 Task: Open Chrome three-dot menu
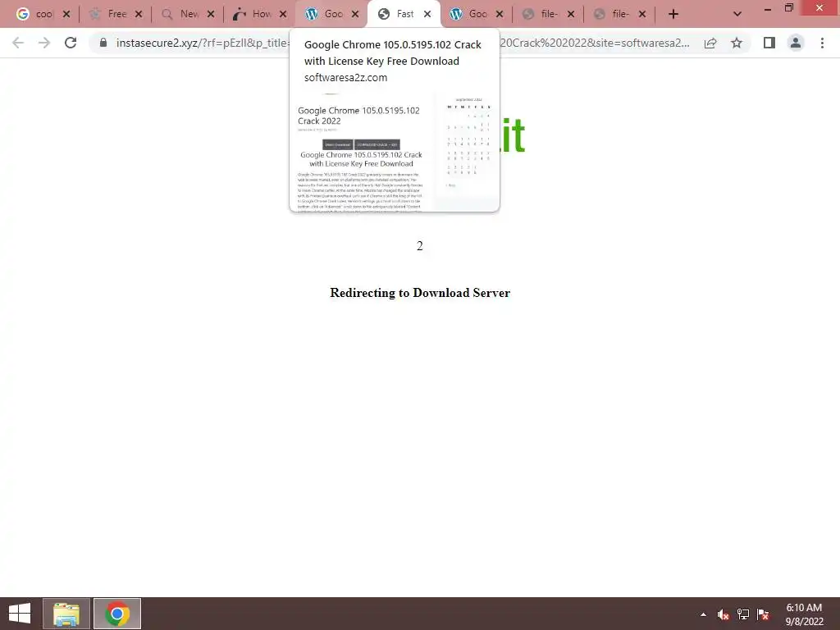click(822, 43)
